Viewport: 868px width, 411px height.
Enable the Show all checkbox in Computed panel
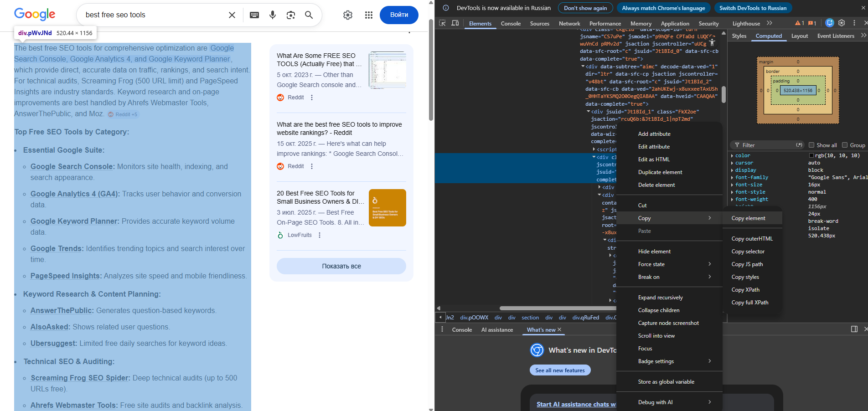click(811, 145)
